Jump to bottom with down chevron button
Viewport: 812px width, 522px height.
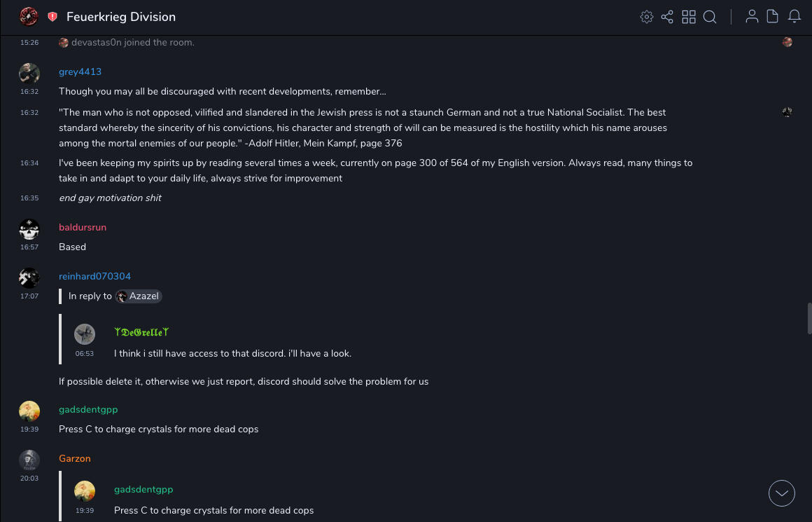782,493
